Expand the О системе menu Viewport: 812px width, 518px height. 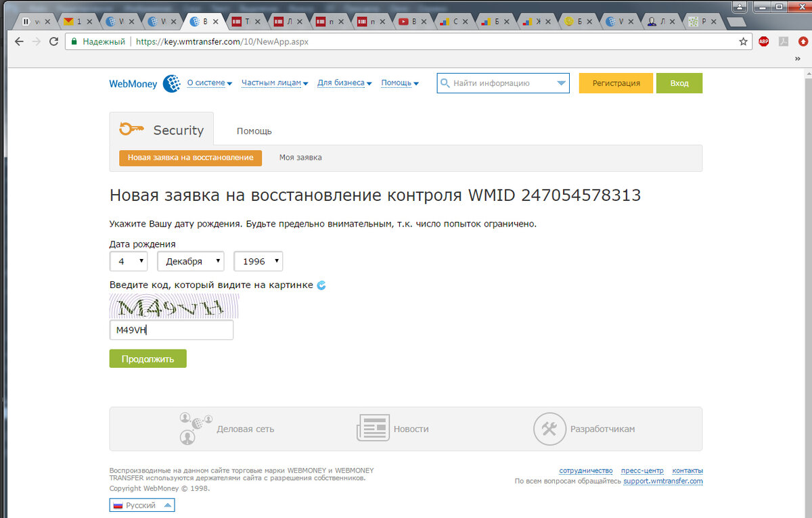point(209,83)
